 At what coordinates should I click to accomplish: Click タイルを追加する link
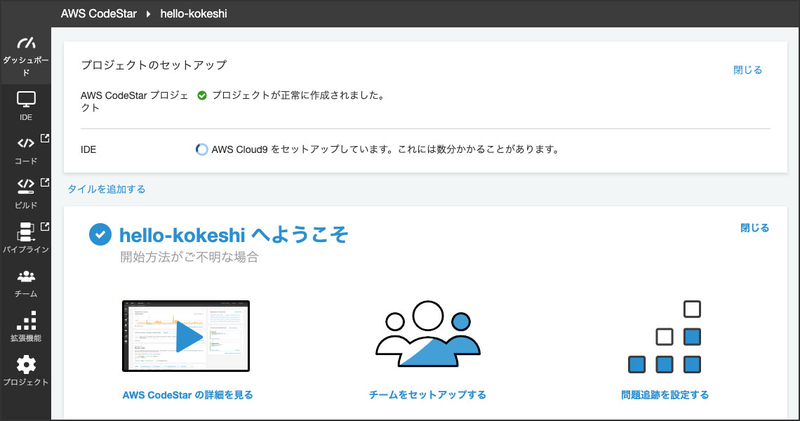(107, 189)
